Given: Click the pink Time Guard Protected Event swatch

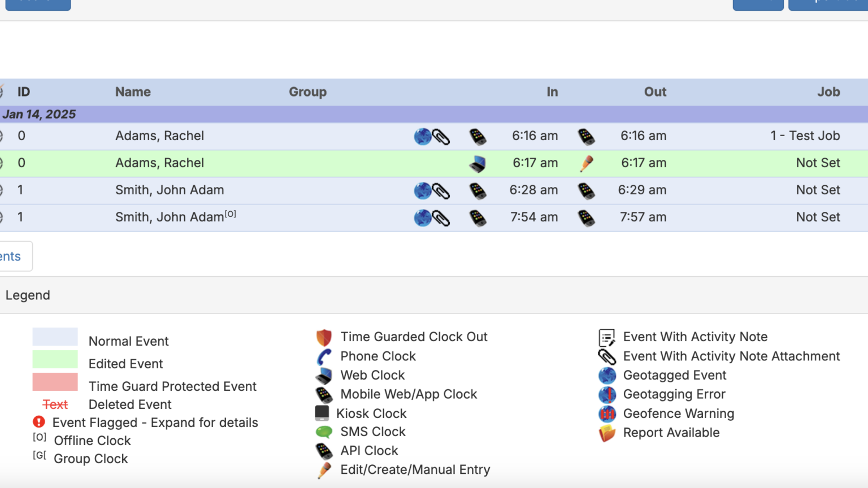Looking at the screenshot, I should [55, 382].
